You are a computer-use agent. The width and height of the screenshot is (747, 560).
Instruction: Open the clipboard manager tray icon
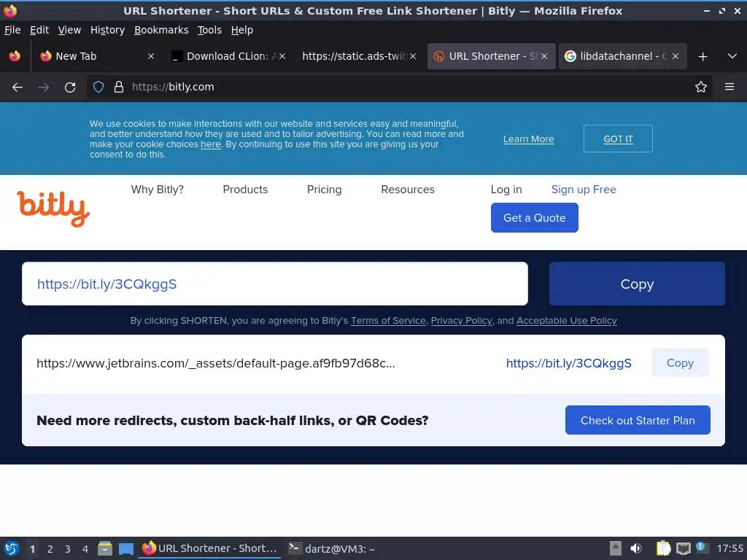coord(663,548)
